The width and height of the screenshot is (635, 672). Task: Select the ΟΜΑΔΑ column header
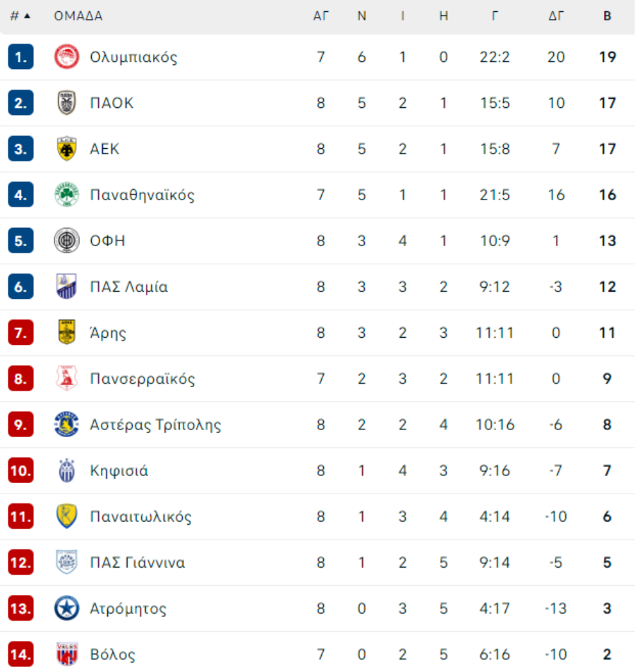click(x=78, y=16)
